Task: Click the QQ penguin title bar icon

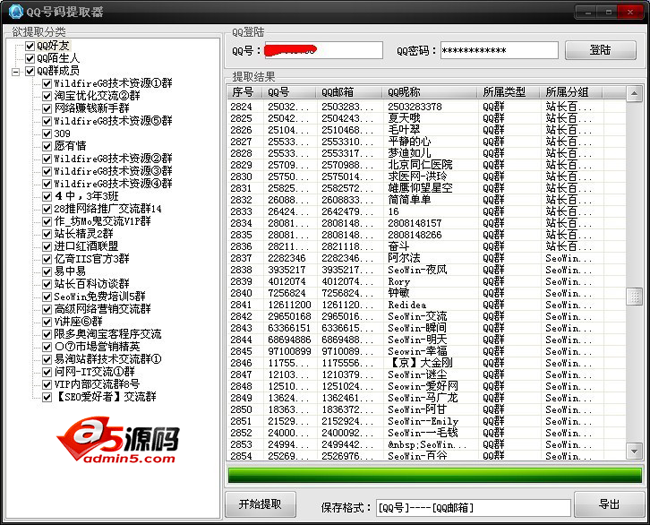Action: pos(16,11)
